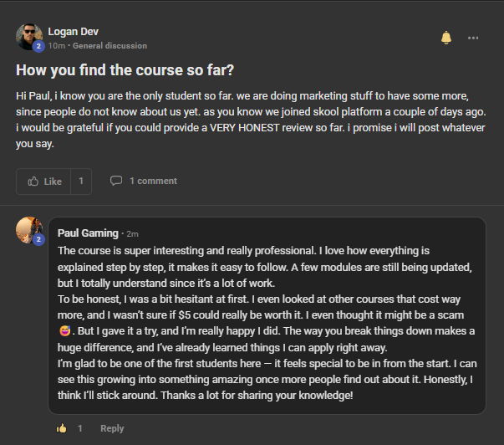The width and height of the screenshot is (504, 445).
Task: Open Logan Dev's profile name link
Action: tap(73, 32)
